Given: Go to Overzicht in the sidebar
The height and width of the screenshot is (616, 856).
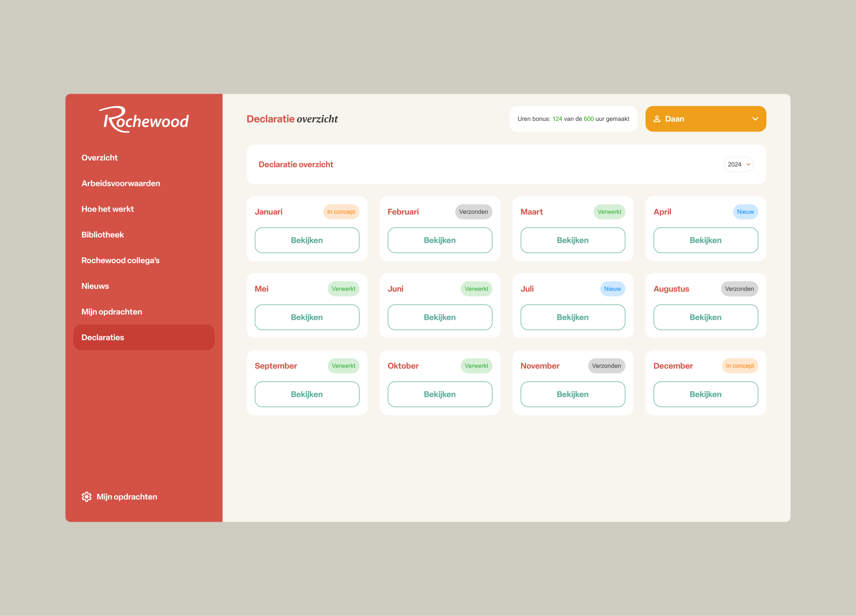Looking at the screenshot, I should point(99,157).
